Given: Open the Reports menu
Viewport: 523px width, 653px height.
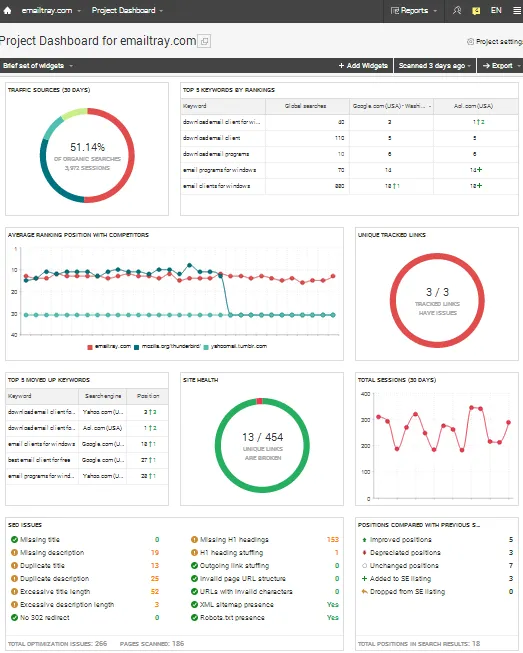Looking at the screenshot, I should coord(414,11).
